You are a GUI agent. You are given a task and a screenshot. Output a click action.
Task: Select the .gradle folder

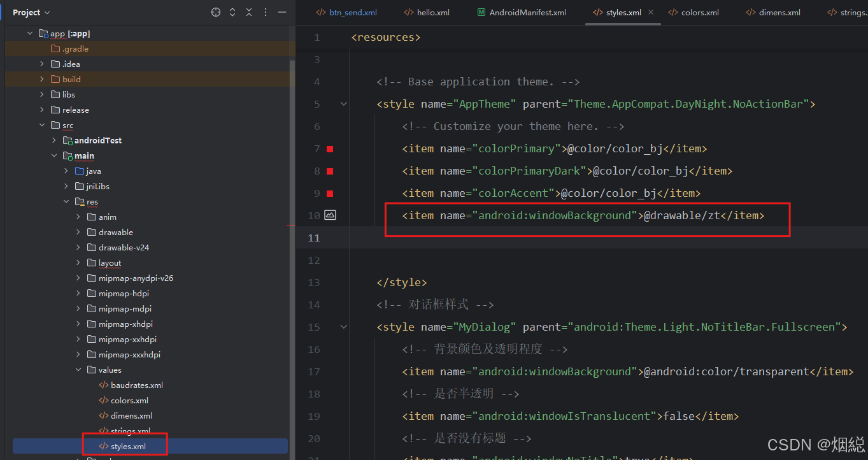tap(146, 48)
